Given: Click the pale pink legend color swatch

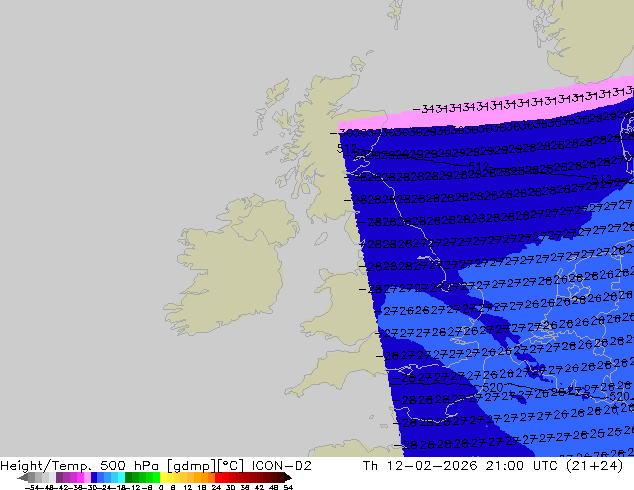Looking at the screenshot, I should 87,477.
